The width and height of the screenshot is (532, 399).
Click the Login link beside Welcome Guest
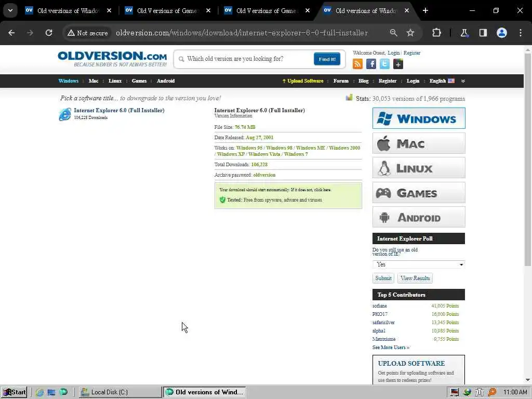tap(394, 53)
